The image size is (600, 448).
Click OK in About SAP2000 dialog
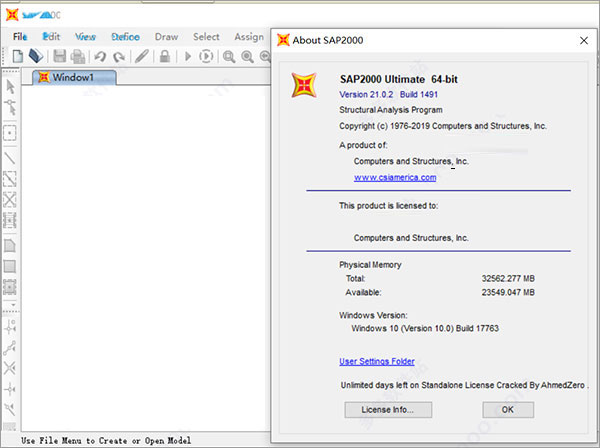coord(508,410)
